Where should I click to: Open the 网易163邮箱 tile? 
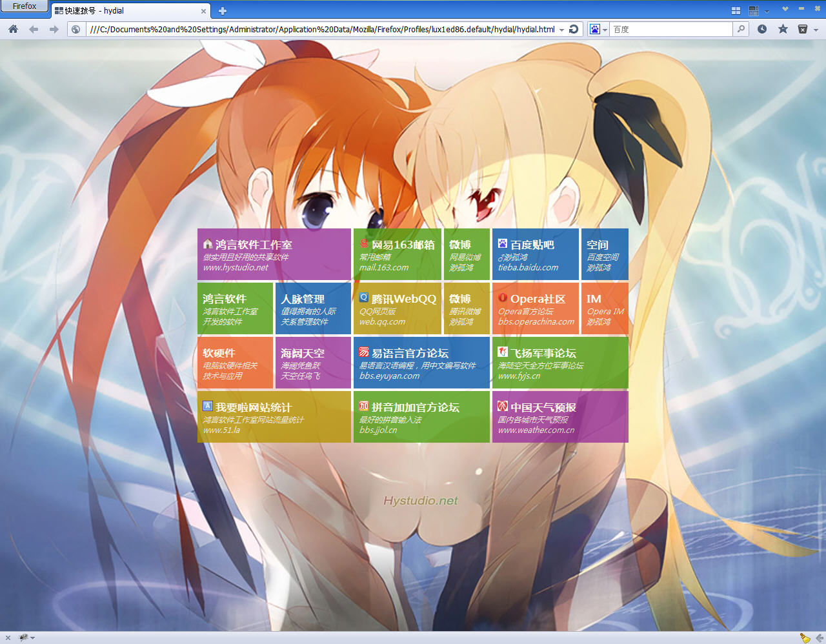tap(398, 254)
